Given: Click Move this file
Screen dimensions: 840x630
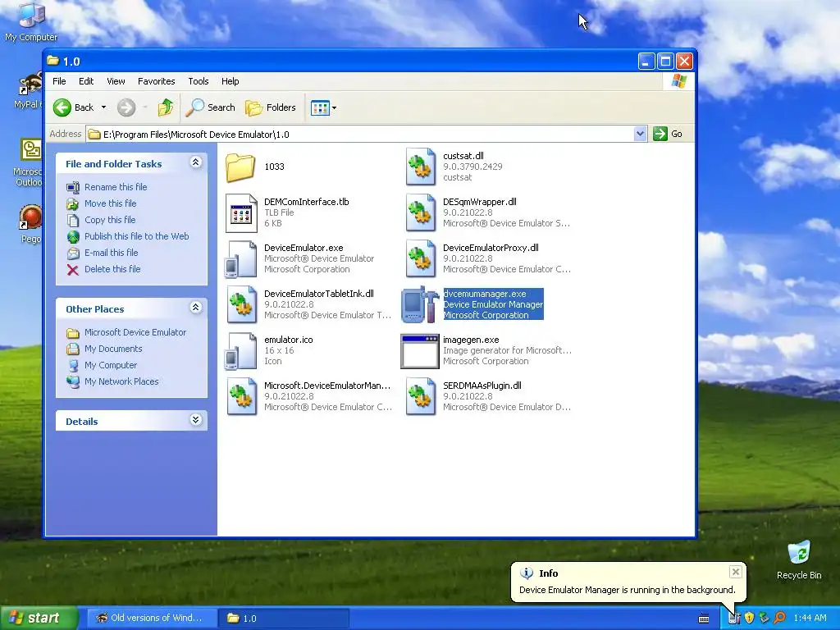Looking at the screenshot, I should tap(111, 203).
